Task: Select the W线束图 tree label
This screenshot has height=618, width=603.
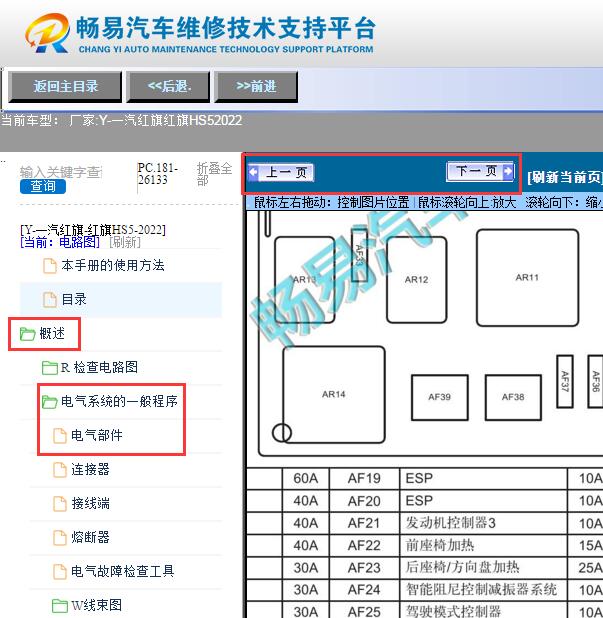Action: (97, 605)
